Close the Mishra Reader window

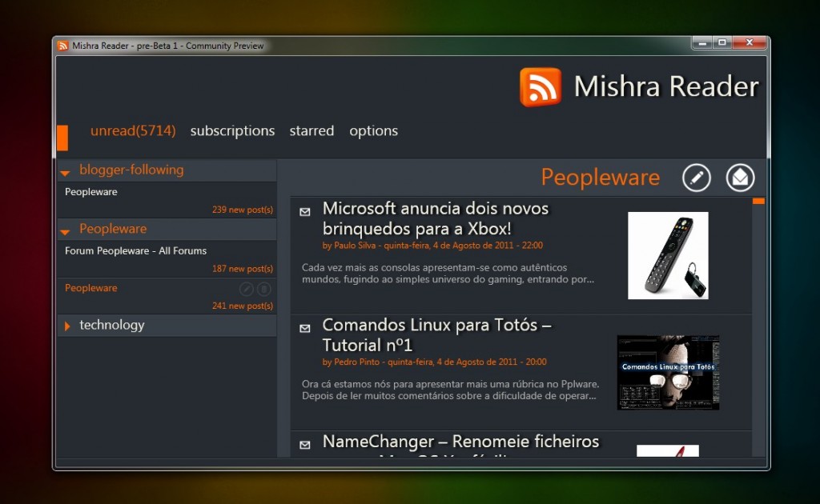tap(750, 43)
